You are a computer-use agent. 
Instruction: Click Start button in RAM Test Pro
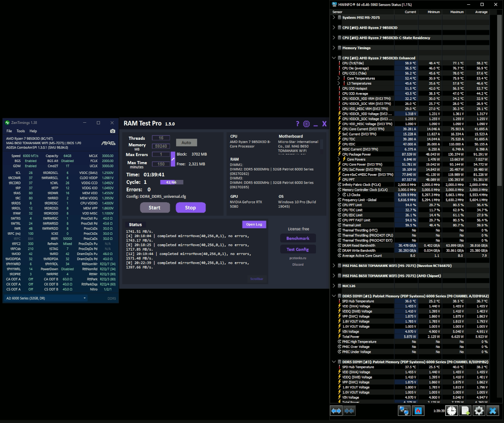[x=155, y=208]
